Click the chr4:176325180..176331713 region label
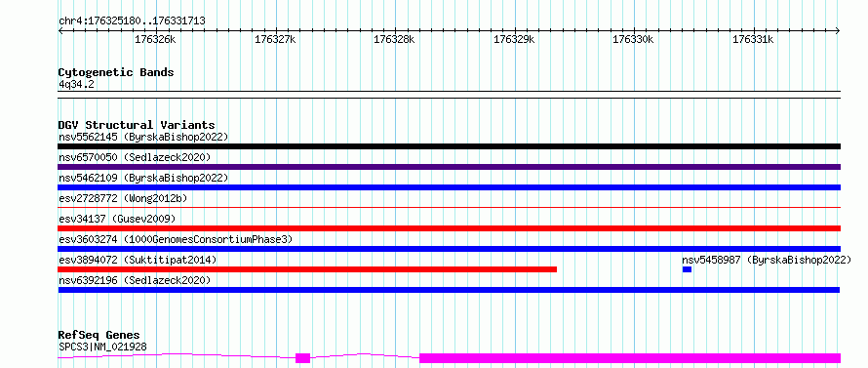Screen dimensions: 868x368 point(132,21)
